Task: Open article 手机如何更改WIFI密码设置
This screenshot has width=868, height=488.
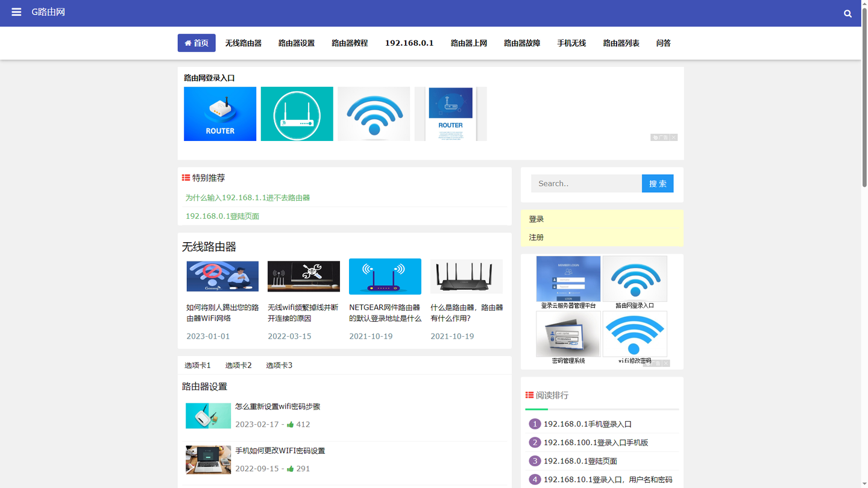Action: pyautogui.click(x=280, y=451)
